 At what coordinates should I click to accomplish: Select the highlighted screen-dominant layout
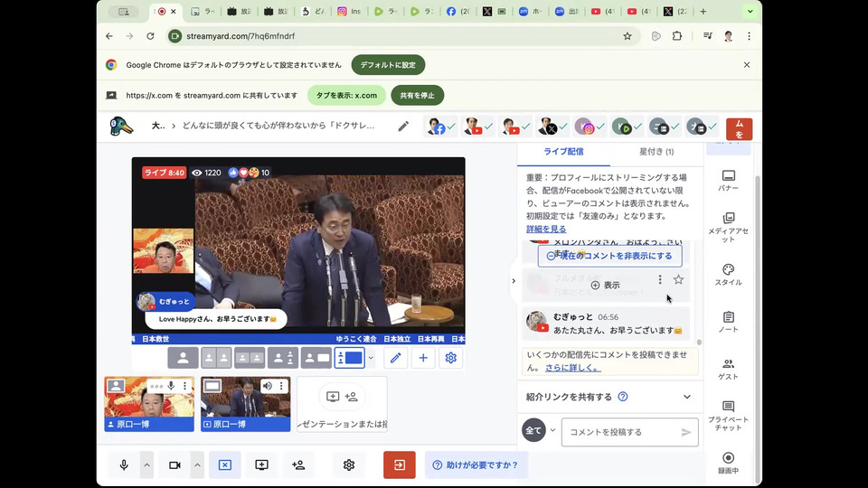click(349, 358)
